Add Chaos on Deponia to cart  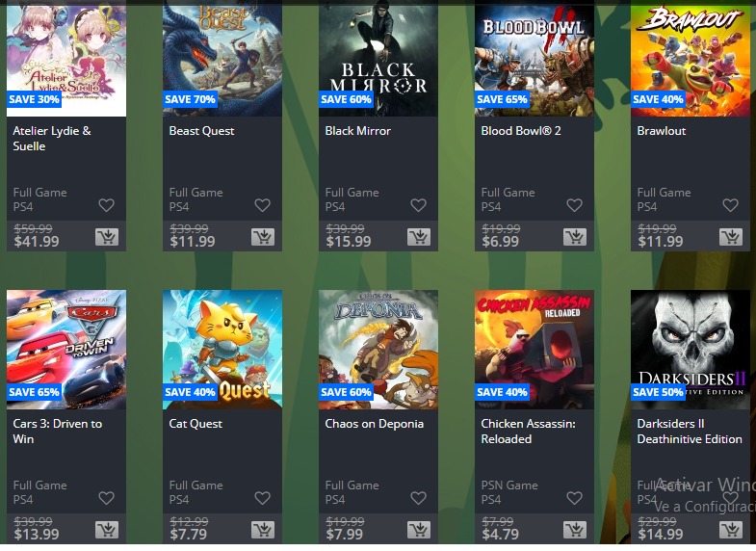[419, 530]
